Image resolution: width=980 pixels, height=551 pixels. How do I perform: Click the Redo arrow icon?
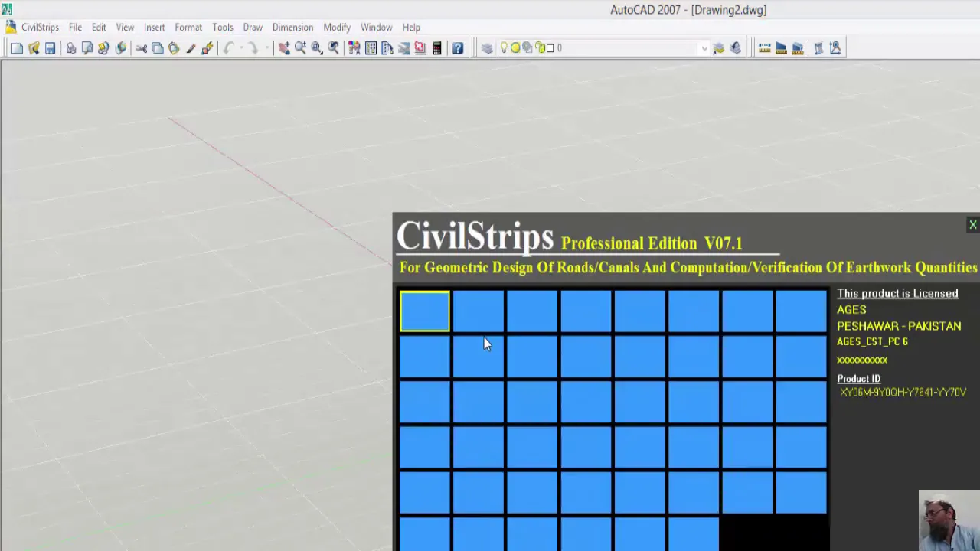click(253, 48)
